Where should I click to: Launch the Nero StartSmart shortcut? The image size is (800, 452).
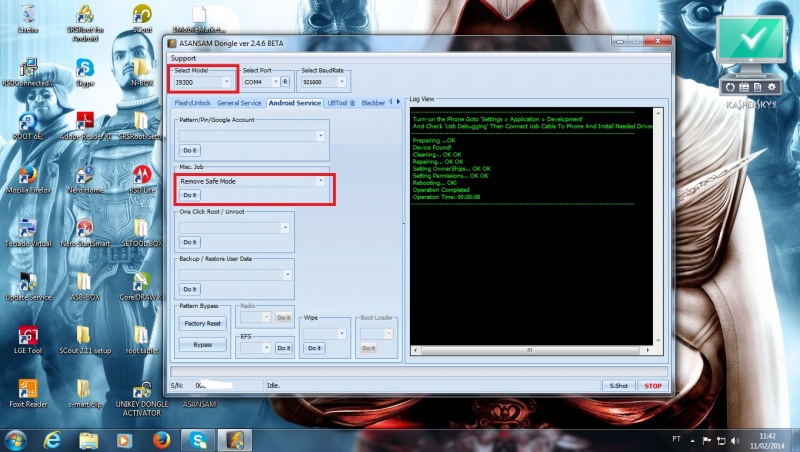point(85,233)
